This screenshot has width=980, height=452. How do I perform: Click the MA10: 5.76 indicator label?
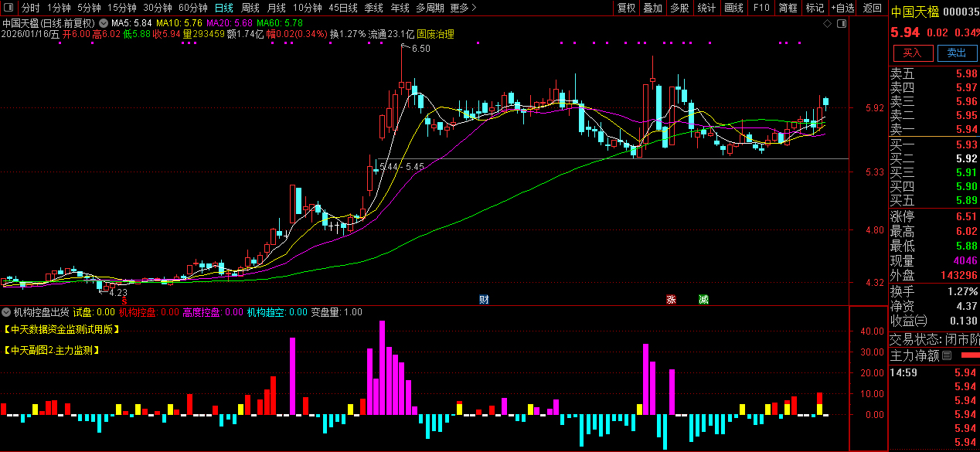pos(179,24)
